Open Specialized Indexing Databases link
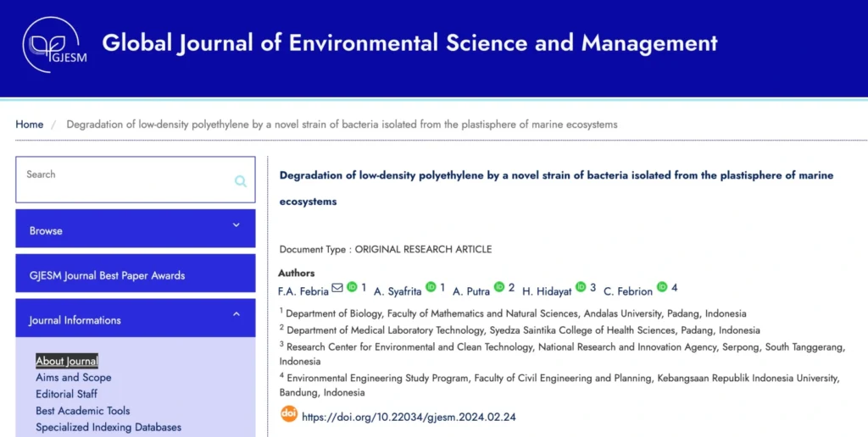 click(x=108, y=427)
